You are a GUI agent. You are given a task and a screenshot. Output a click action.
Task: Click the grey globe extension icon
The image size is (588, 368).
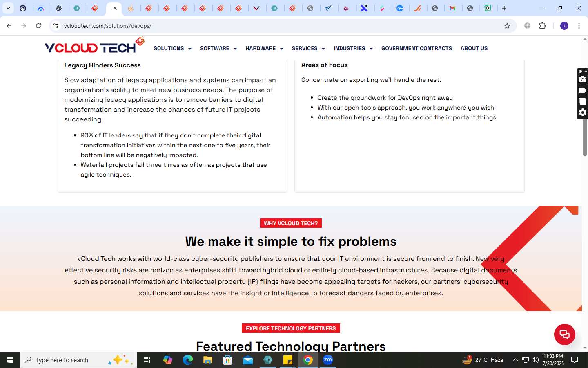[527, 26]
